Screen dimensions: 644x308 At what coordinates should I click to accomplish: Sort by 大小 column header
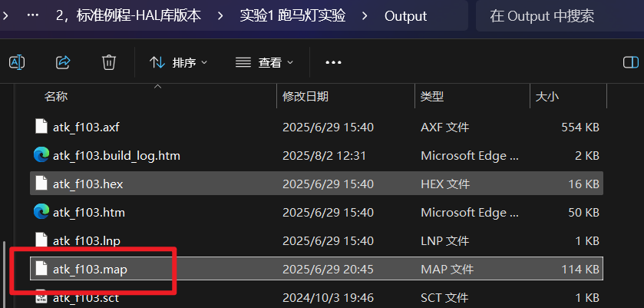tap(547, 97)
